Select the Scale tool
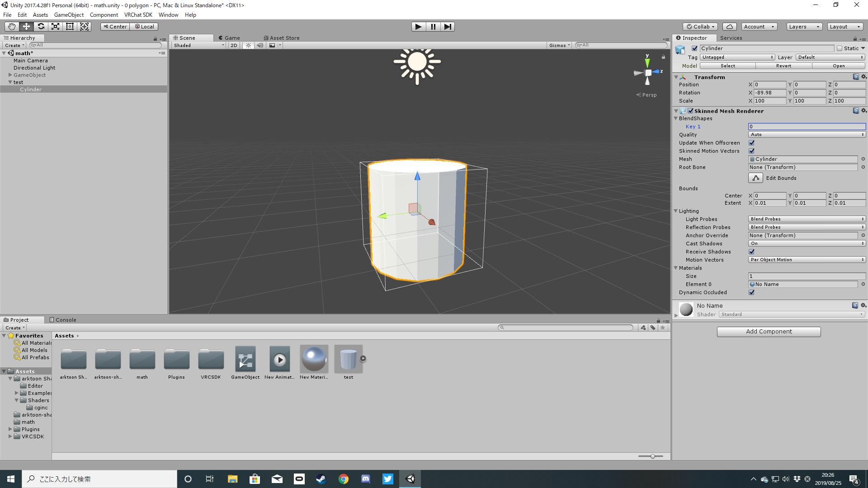This screenshot has height=488, width=868. tap(55, 27)
